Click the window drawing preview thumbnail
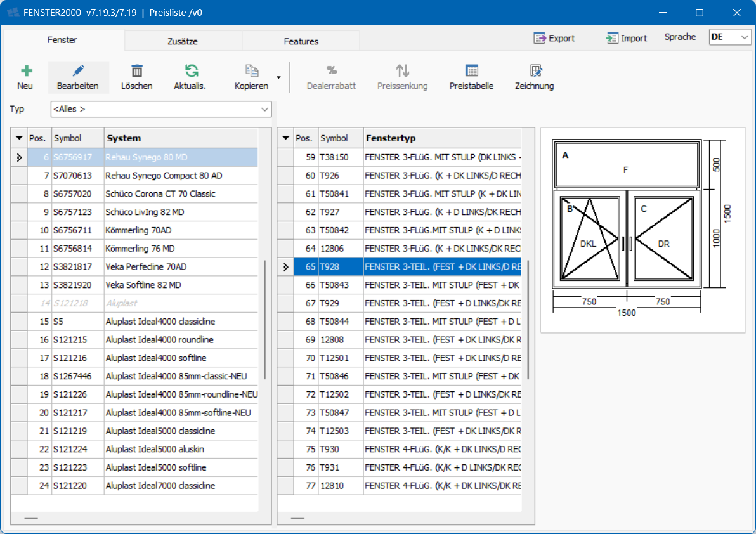Image resolution: width=756 pixels, height=534 pixels. coord(642,230)
